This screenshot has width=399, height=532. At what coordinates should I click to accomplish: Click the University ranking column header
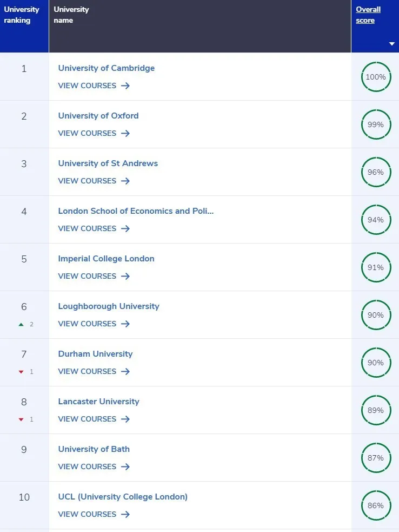click(x=22, y=15)
